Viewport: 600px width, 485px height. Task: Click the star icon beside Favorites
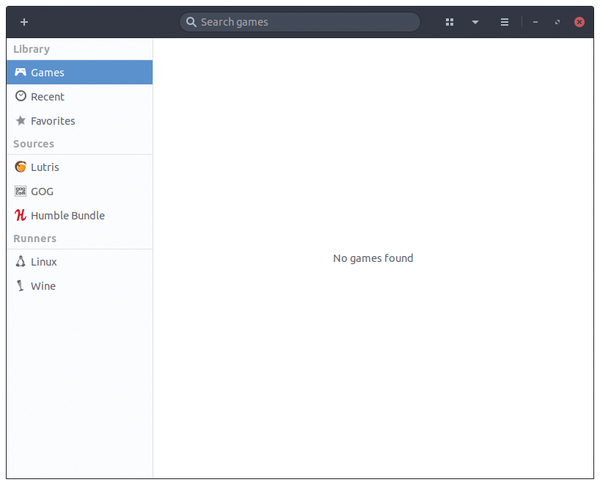coord(21,121)
